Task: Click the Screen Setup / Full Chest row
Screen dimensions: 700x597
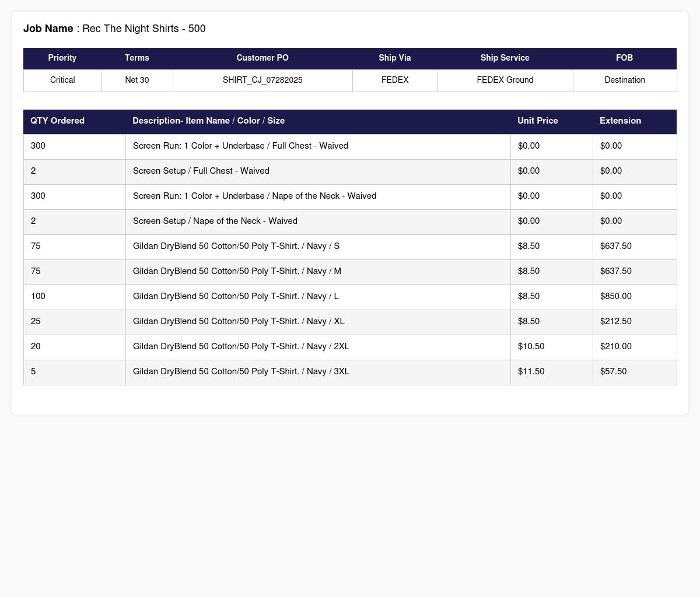Action: pyautogui.click(x=201, y=171)
